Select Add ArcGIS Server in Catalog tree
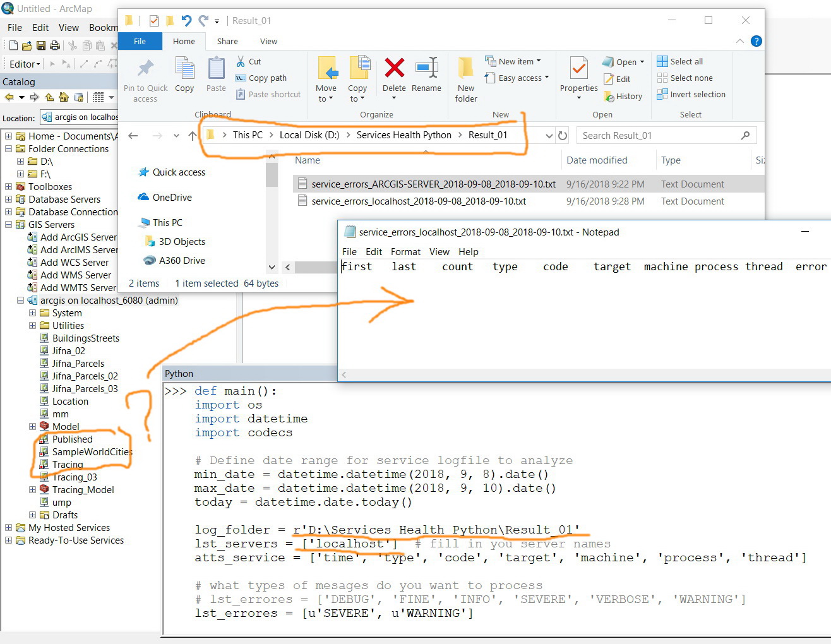831x644 pixels. [73, 237]
